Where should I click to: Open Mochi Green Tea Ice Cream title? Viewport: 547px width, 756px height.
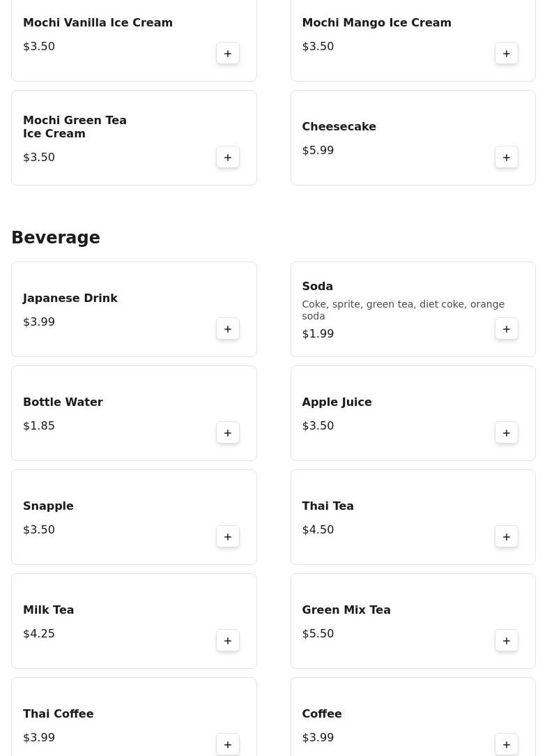(x=75, y=127)
